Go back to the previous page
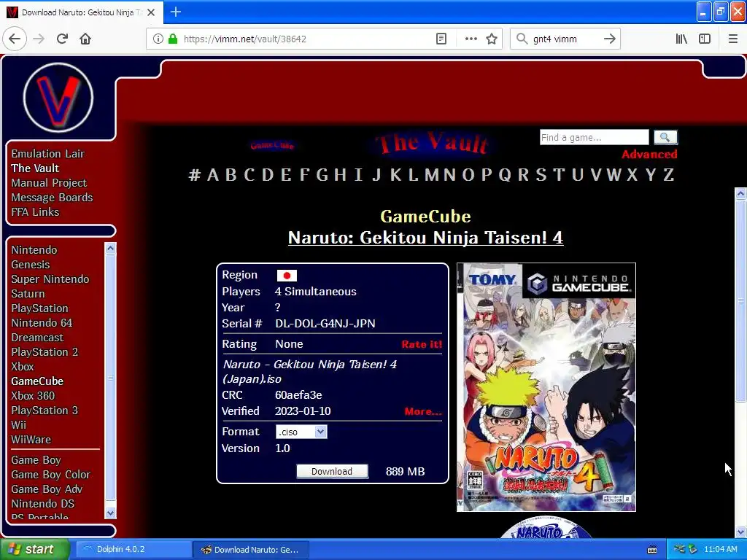Viewport: 747px width, 560px height. coord(15,39)
